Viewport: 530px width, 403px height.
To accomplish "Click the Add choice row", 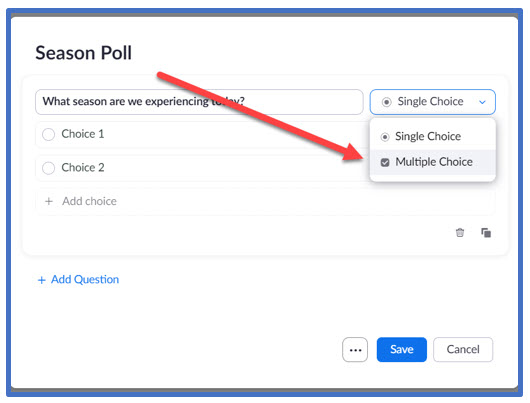I will pos(265,202).
